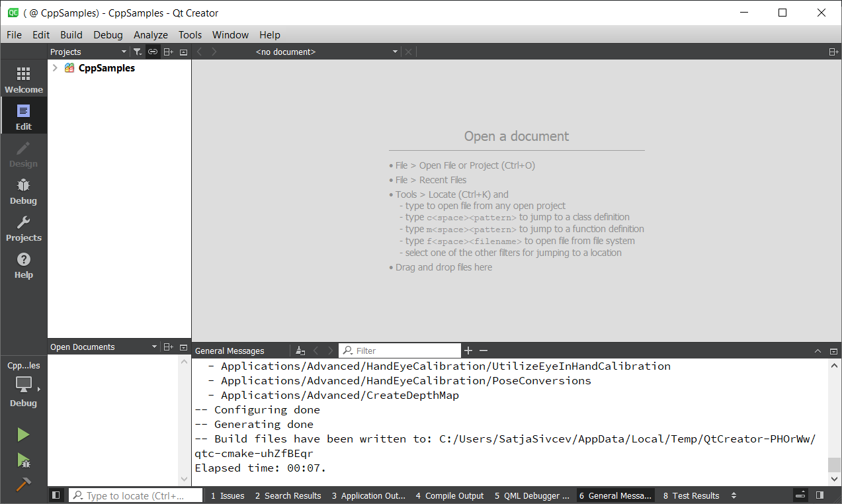Build the project with the hammer icon

(x=23, y=485)
